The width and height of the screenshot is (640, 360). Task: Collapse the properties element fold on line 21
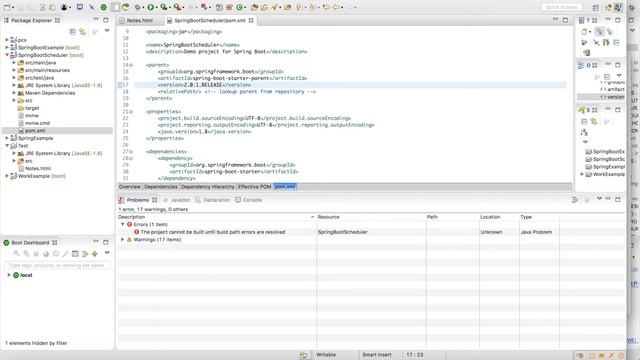coord(131,111)
